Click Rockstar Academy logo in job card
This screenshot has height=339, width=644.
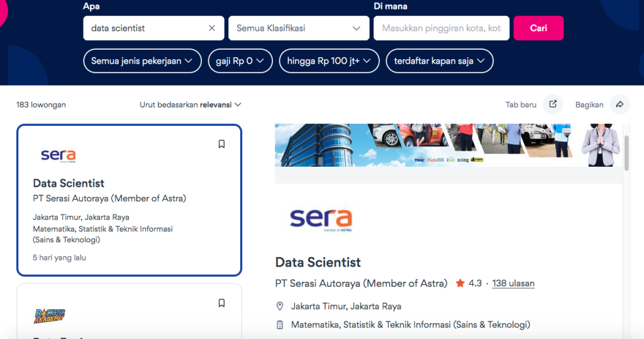[x=49, y=316]
